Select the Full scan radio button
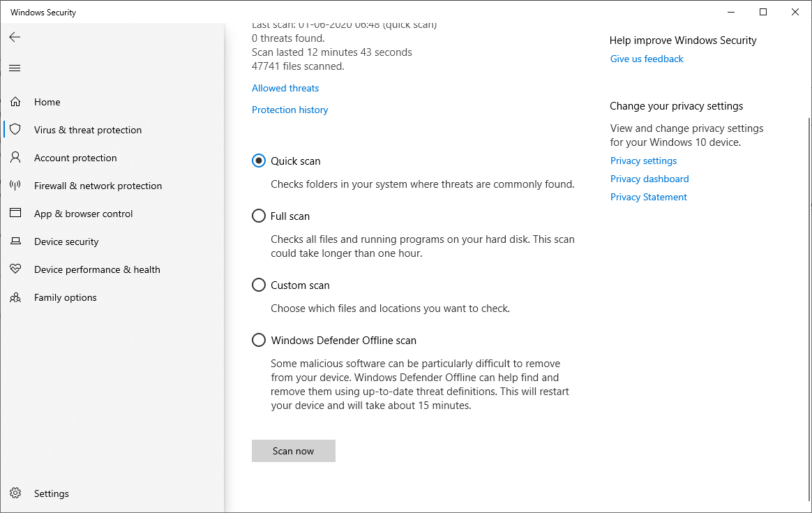Screen dimensions: 812x513 258,216
